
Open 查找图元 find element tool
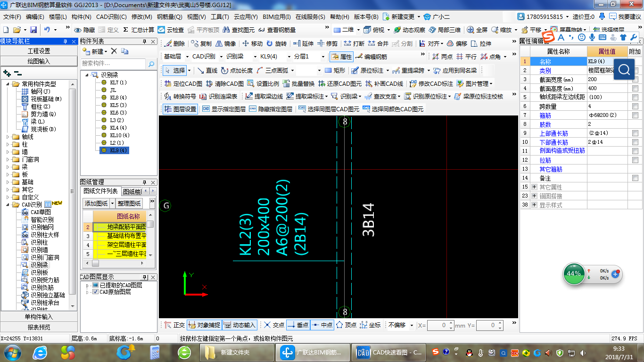[x=239, y=30]
